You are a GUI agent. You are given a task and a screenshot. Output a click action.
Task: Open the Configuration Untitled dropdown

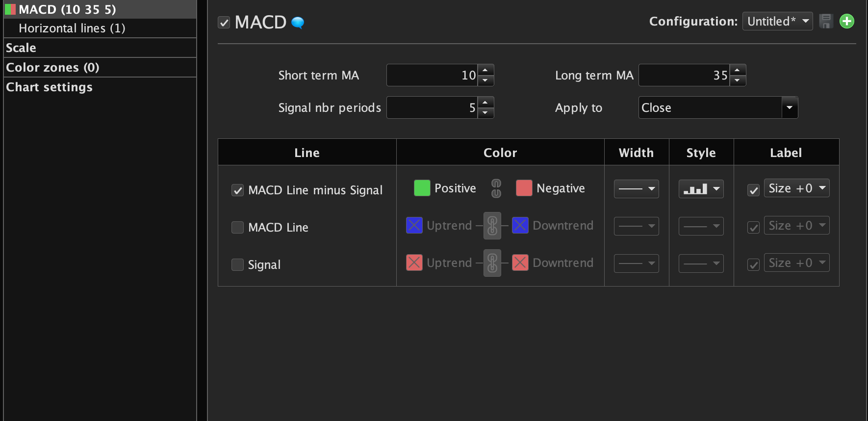tap(777, 21)
